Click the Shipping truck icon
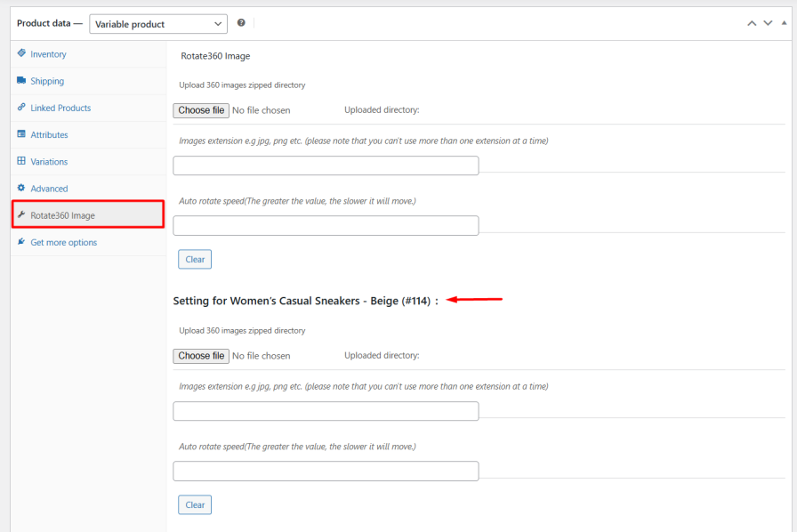The image size is (797, 532). coord(21,80)
